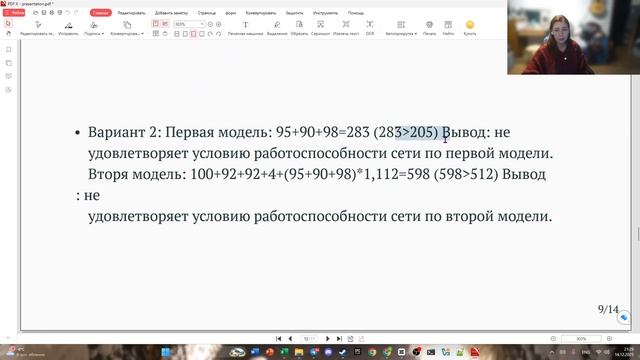Choose the arrow selection tool
This screenshot has height=360, width=640.
coord(8,24)
